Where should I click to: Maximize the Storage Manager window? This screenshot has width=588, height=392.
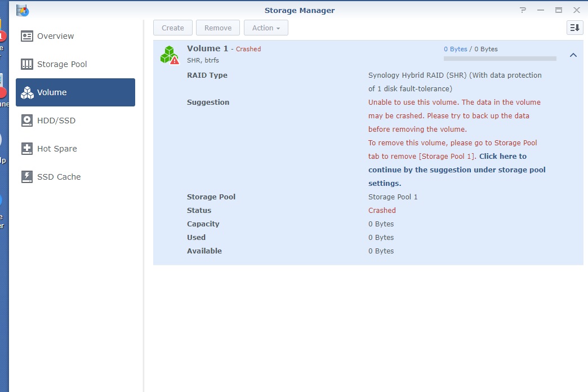[x=558, y=10]
